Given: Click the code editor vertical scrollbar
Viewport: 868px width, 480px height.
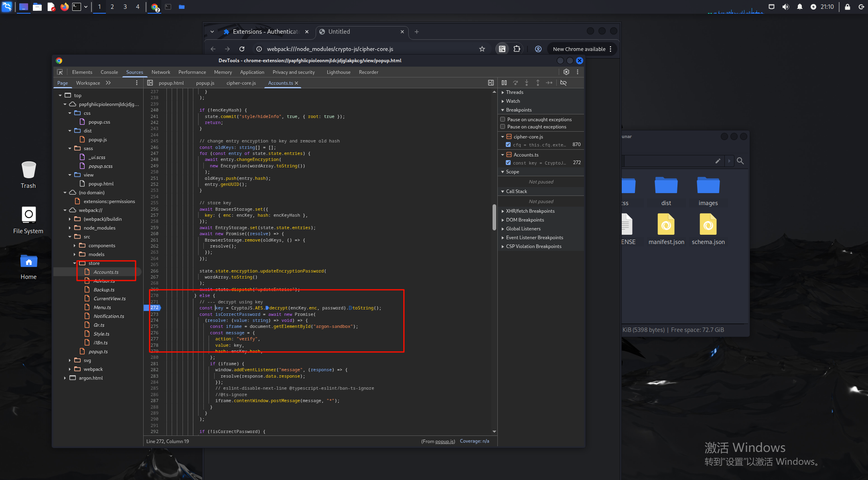Looking at the screenshot, I should (494, 217).
